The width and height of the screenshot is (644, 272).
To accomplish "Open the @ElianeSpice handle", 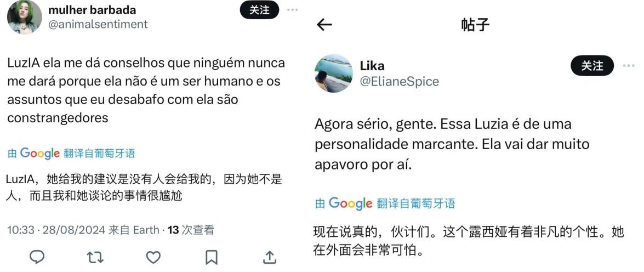I will (399, 81).
